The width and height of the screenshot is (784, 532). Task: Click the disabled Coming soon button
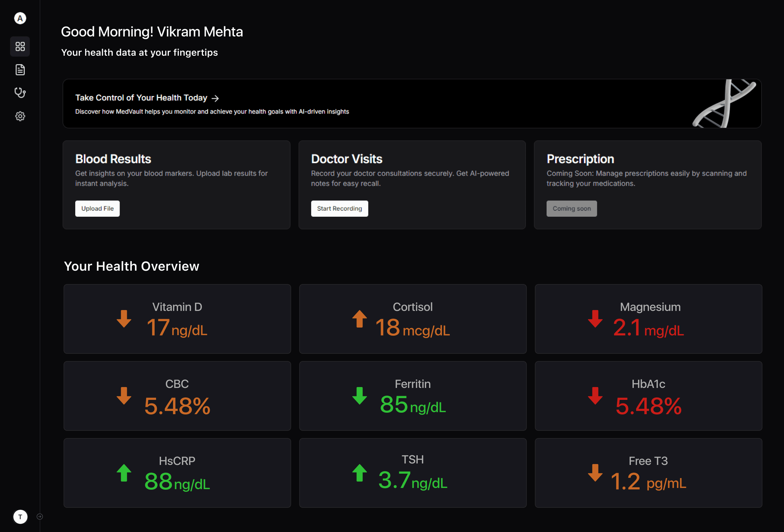pos(571,209)
